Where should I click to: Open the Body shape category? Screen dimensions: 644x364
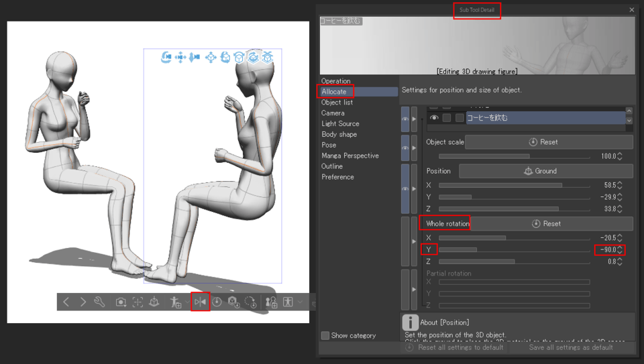click(x=339, y=134)
